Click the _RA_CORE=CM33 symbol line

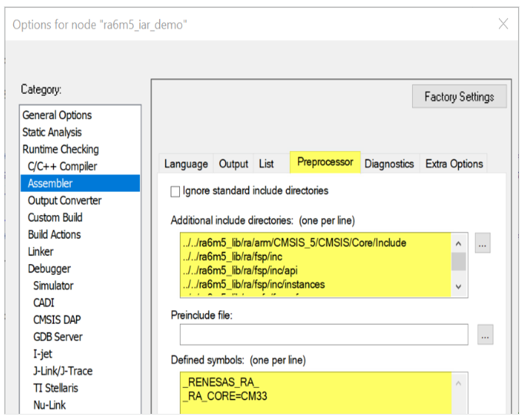pos(224,396)
